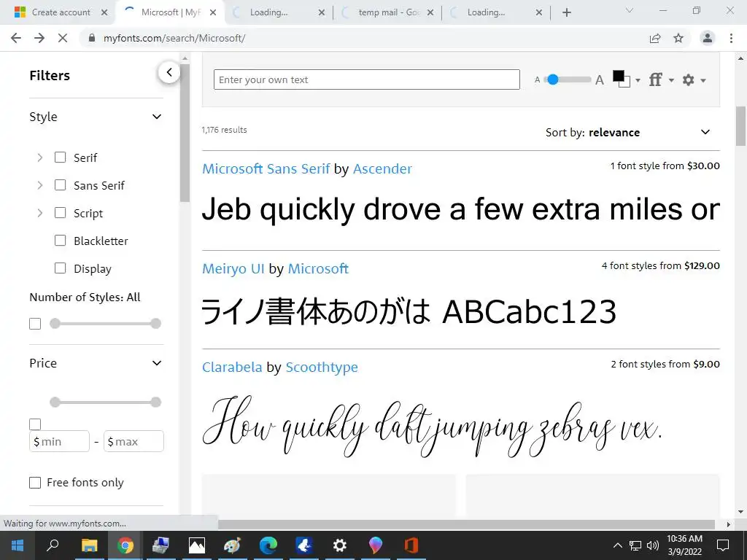
Task: Open the Chrome profile menu
Action: pos(708,38)
